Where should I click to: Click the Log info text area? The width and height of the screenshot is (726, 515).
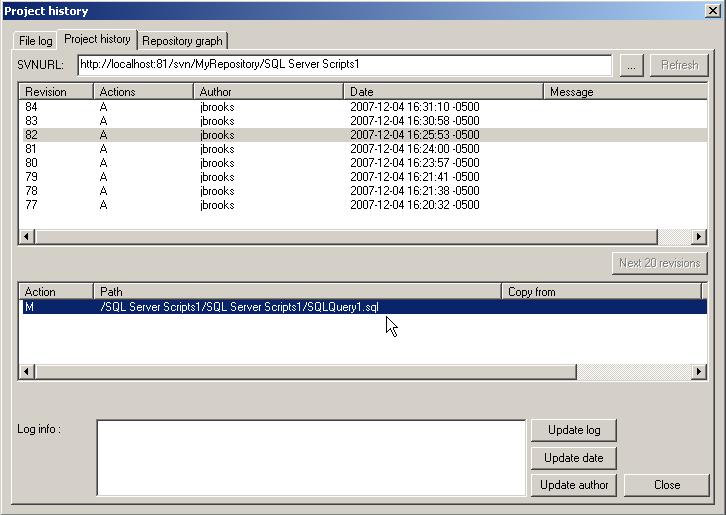pyautogui.click(x=310, y=457)
